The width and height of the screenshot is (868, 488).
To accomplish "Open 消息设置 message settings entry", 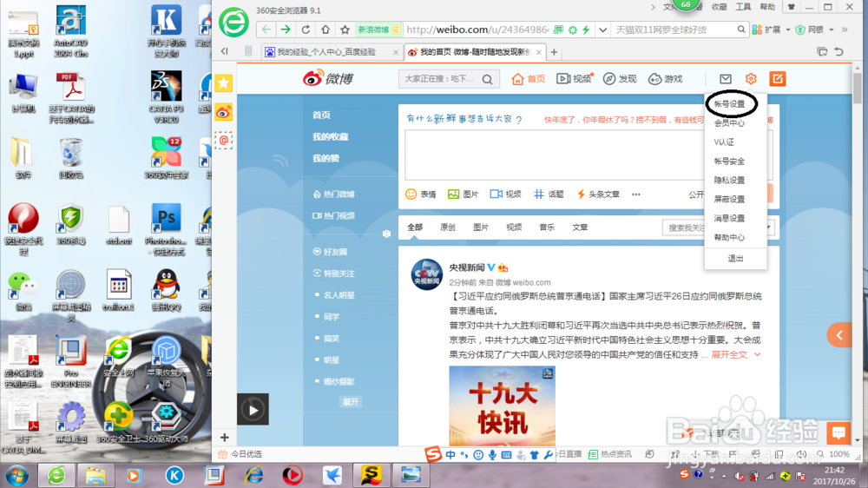I will click(x=729, y=218).
